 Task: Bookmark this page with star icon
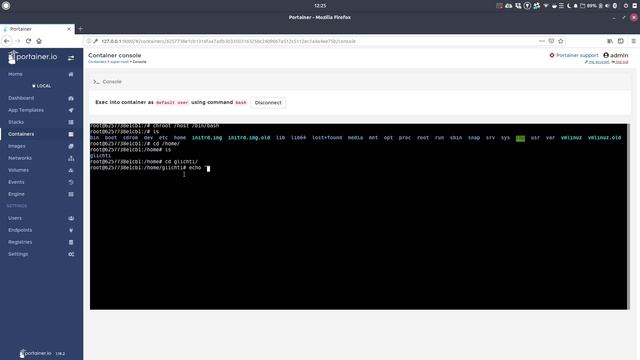tap(561, 41)
